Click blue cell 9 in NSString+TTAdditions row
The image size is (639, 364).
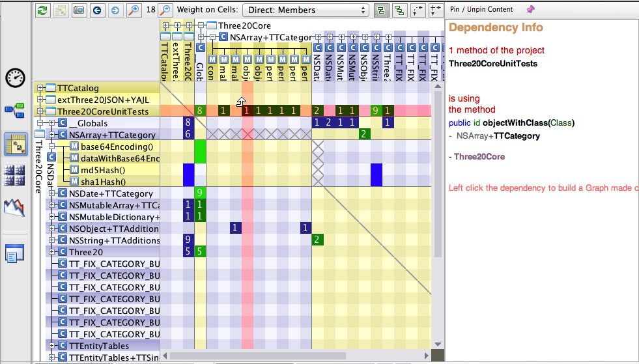coord(188,239)
